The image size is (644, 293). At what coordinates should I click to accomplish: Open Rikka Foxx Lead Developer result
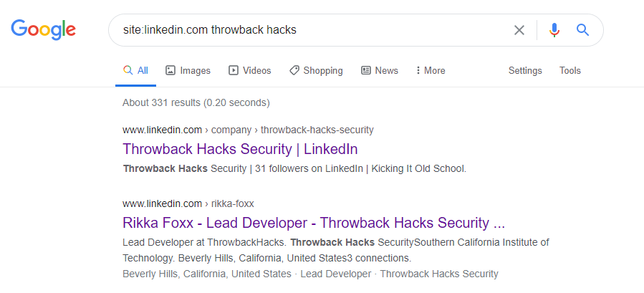(314, 222)
